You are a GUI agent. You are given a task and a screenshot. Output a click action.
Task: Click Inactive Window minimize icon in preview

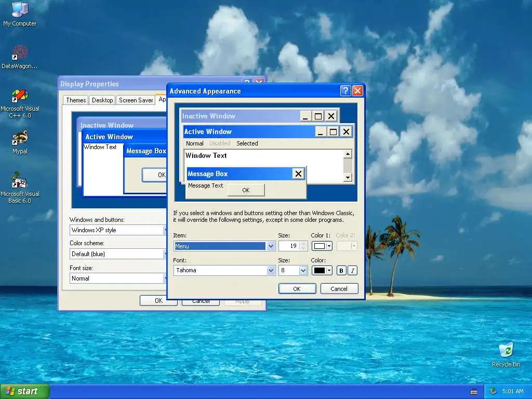(305, 116)
